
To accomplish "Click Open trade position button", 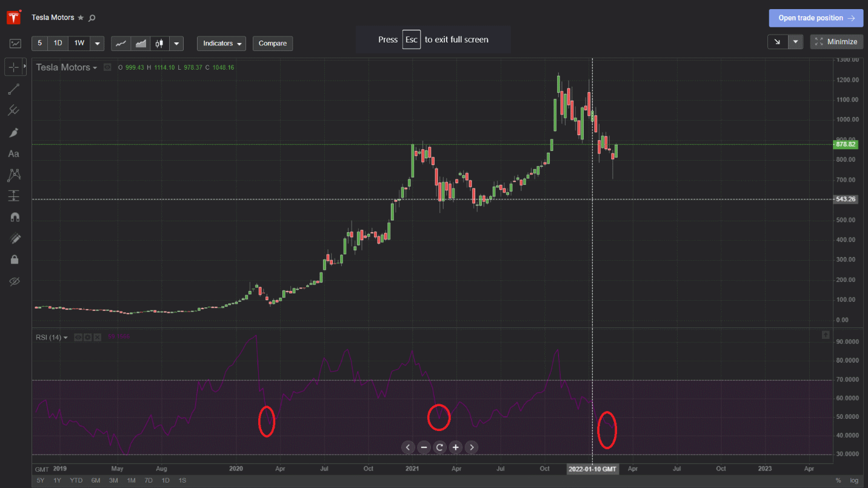I will (816, 18).
